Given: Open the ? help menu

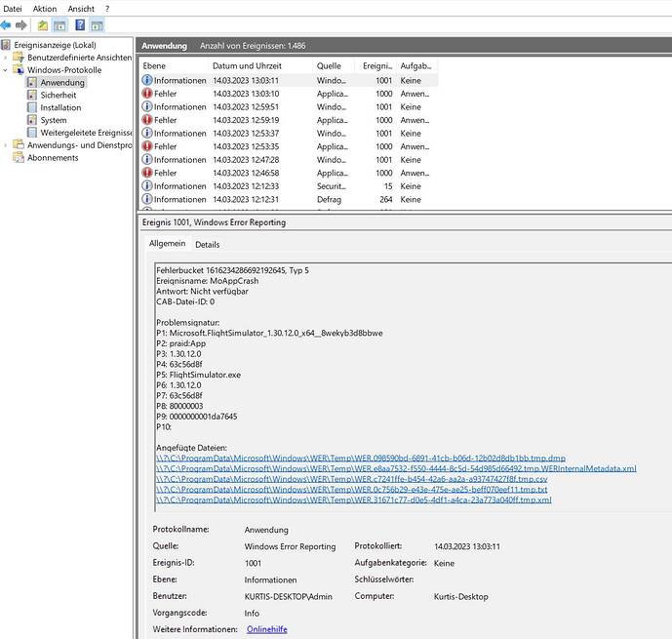Looking at the screenshot, I should point(107,9).
